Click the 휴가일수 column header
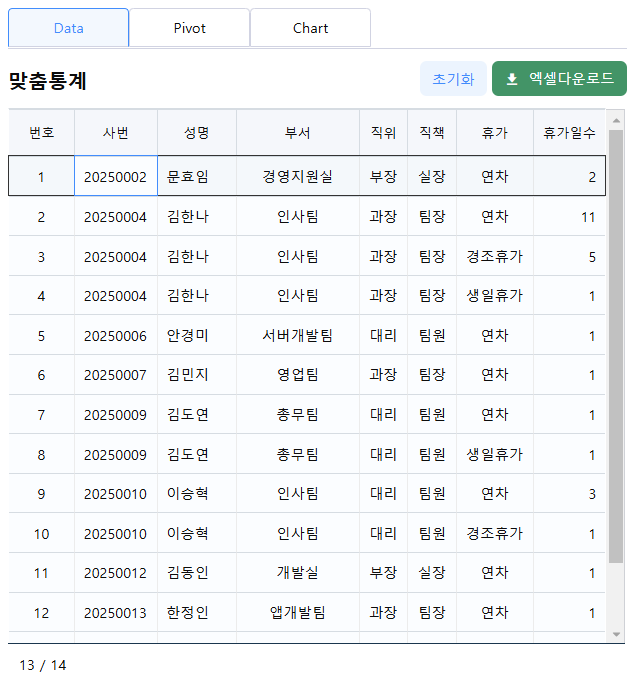The width and height of the screenshot is (634, 682). [569, 133]
